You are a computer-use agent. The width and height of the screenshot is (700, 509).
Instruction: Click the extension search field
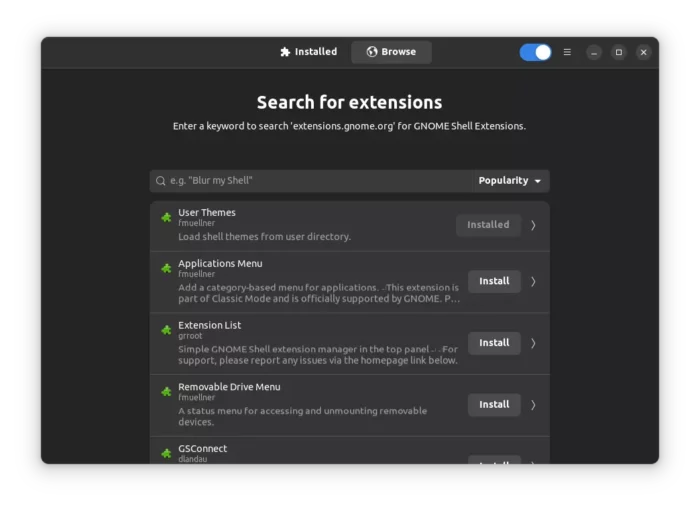coord(311,181)
